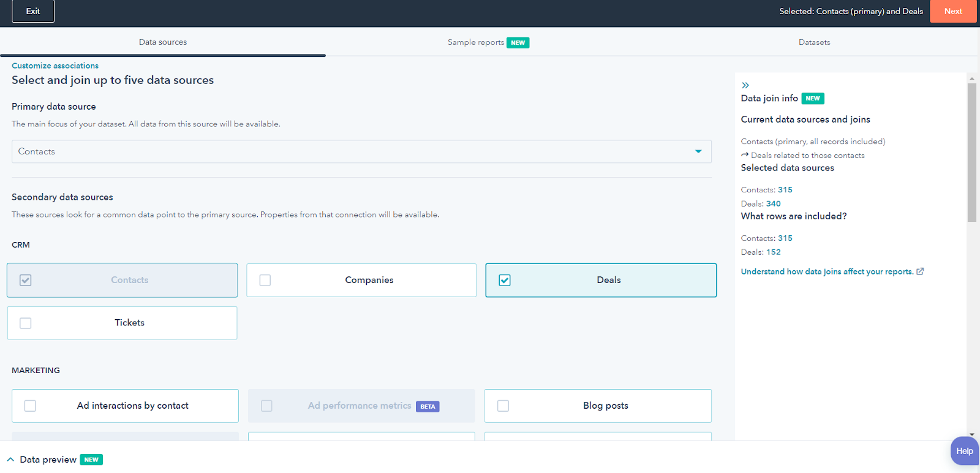The height and width of the screenshot is (473, 980).
Task: Click the NEW badge beside Data join info
Action: pyautogui.click(x=813, y=99)
